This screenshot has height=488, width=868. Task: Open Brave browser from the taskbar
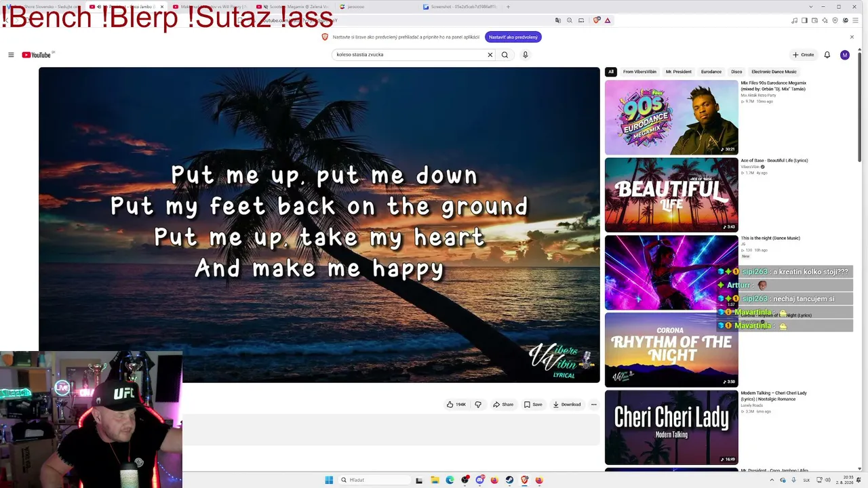pos(524,480)
